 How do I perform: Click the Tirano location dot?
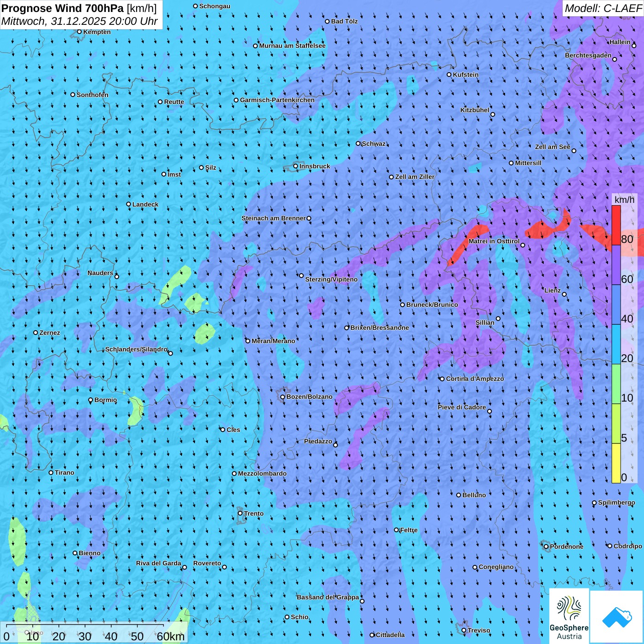tap(51, 472)
